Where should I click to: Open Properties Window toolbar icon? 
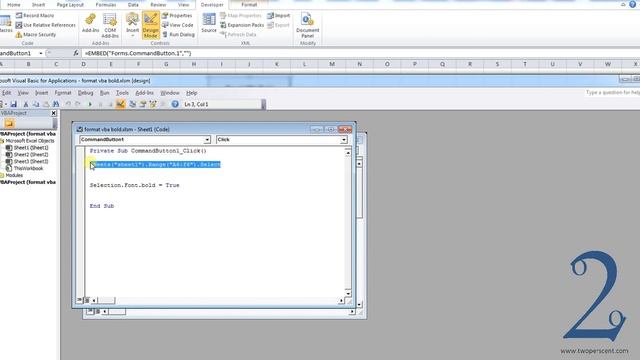(x=143, y=104)
